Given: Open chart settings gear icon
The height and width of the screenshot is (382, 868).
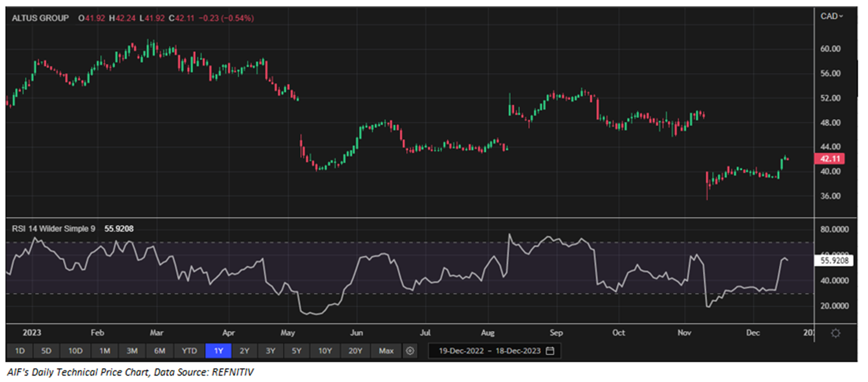Looking at the screenshot, I should pos(836,332).
